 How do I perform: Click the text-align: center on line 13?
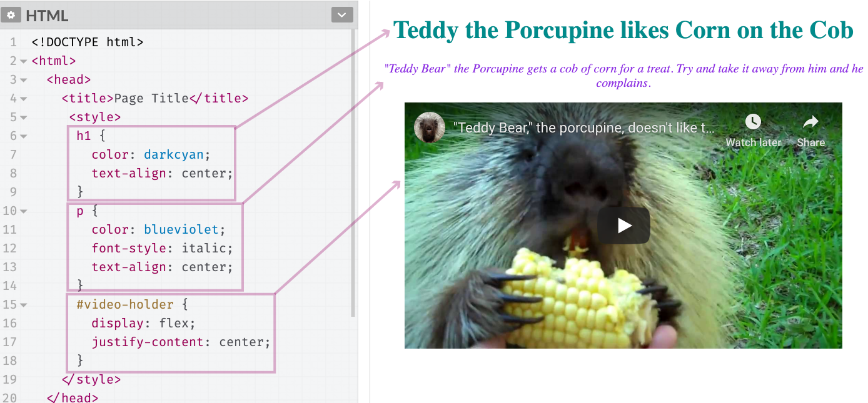click(162, 267)
